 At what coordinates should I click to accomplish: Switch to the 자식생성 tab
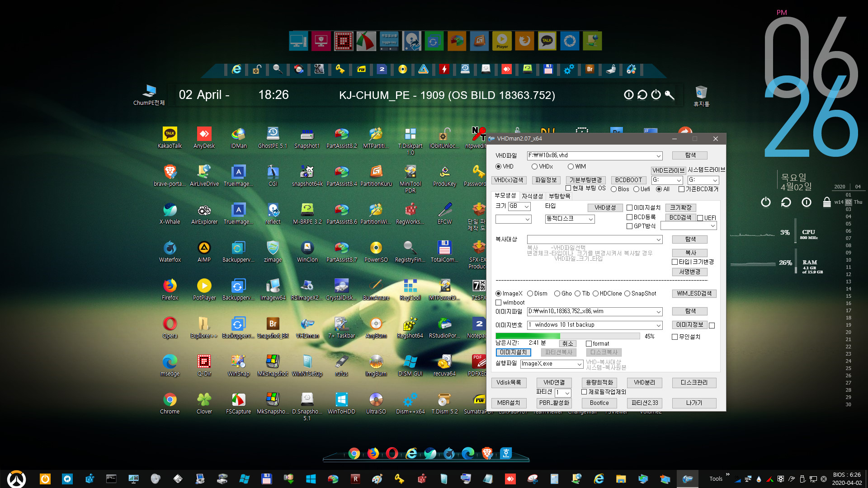[x=532, y=196]
